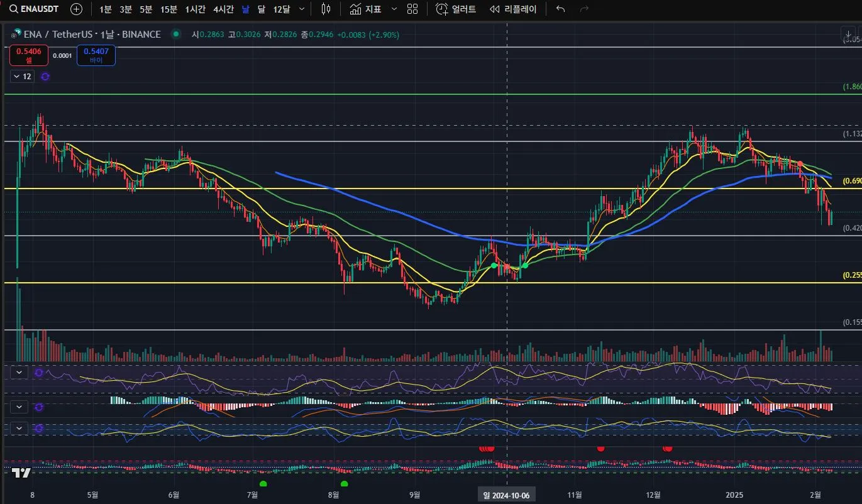Click the low value 저0.2826
862x504 pixels.
click(282, 35)
